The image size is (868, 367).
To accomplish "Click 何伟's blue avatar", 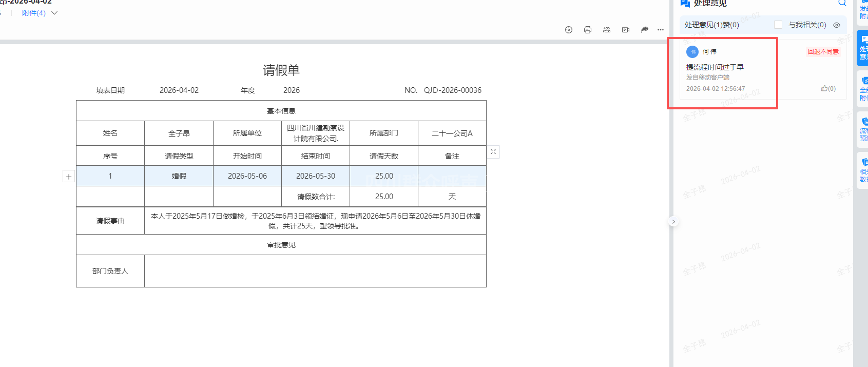I will pos(692,52).
